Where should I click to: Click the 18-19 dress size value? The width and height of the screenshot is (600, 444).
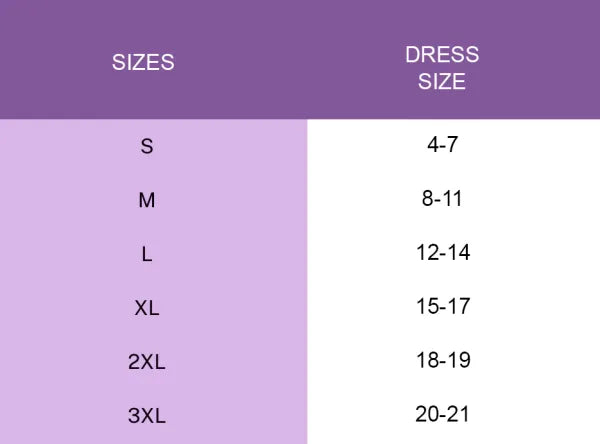coord(443,361)
